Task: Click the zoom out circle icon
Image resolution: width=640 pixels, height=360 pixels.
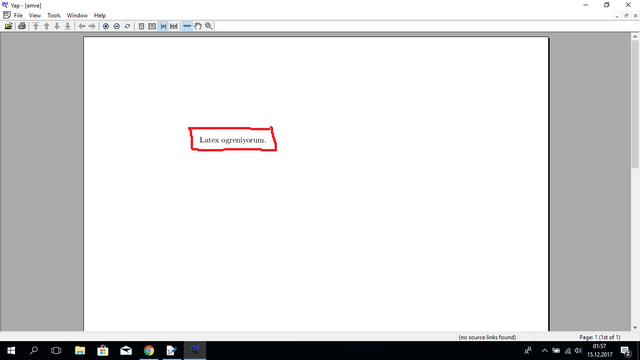Action: click(117, 26)
